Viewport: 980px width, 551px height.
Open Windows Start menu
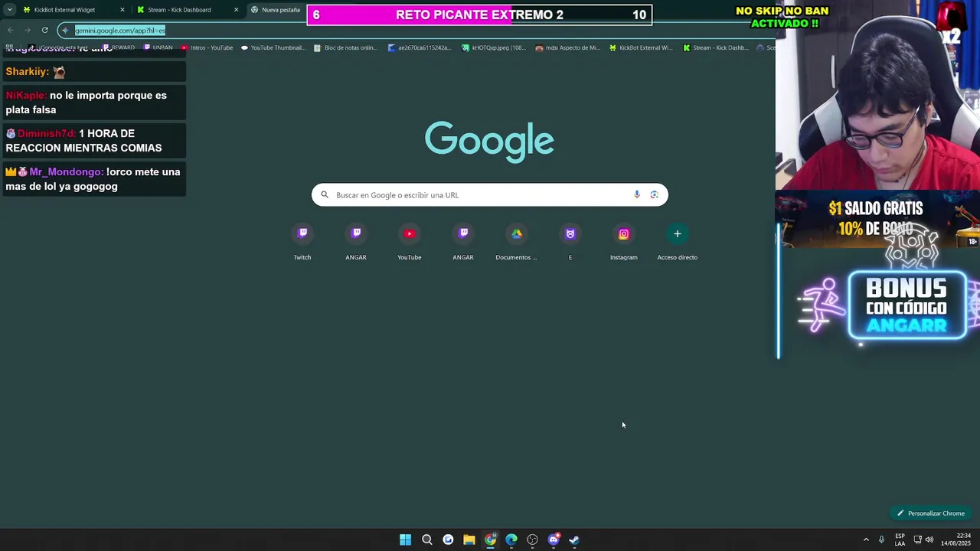pyautogui.click(x=405, y=540)
